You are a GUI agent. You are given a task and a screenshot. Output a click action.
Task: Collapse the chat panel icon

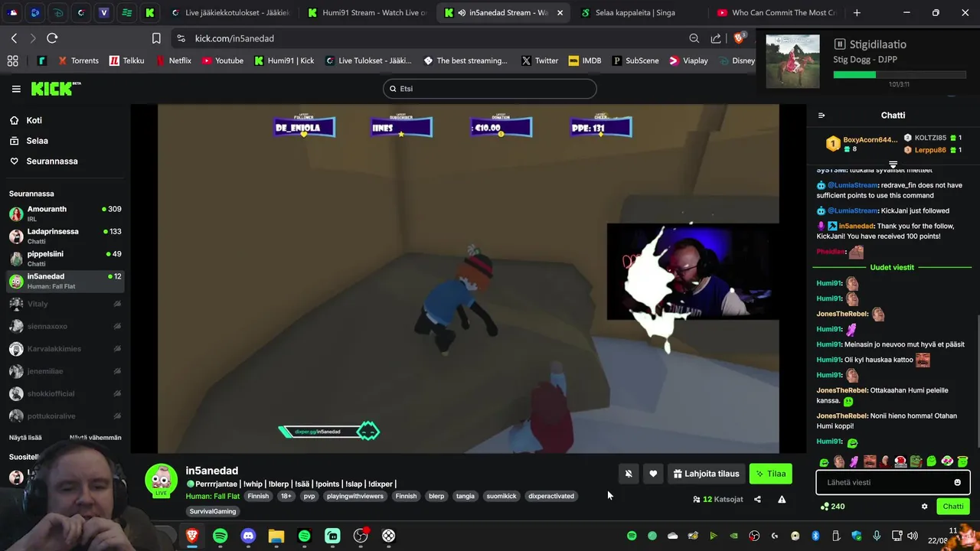pos(822,116)
